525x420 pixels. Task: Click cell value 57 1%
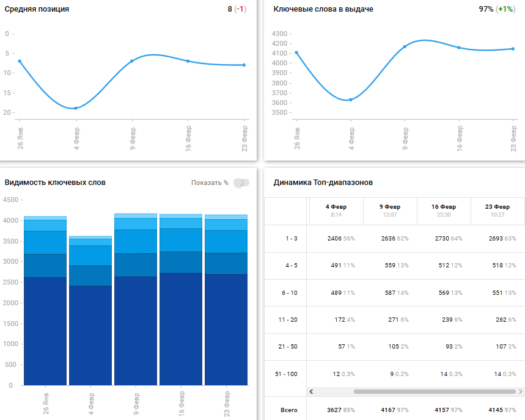(347, 346)
